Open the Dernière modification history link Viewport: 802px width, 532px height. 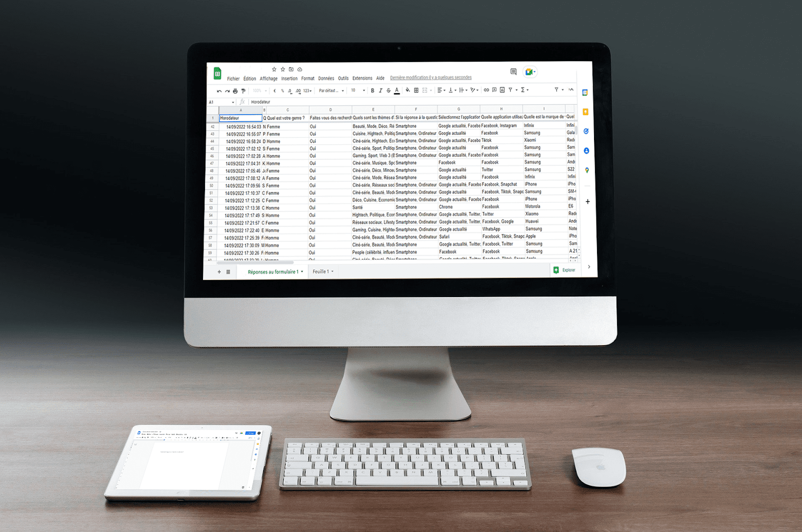click(431, 78)
